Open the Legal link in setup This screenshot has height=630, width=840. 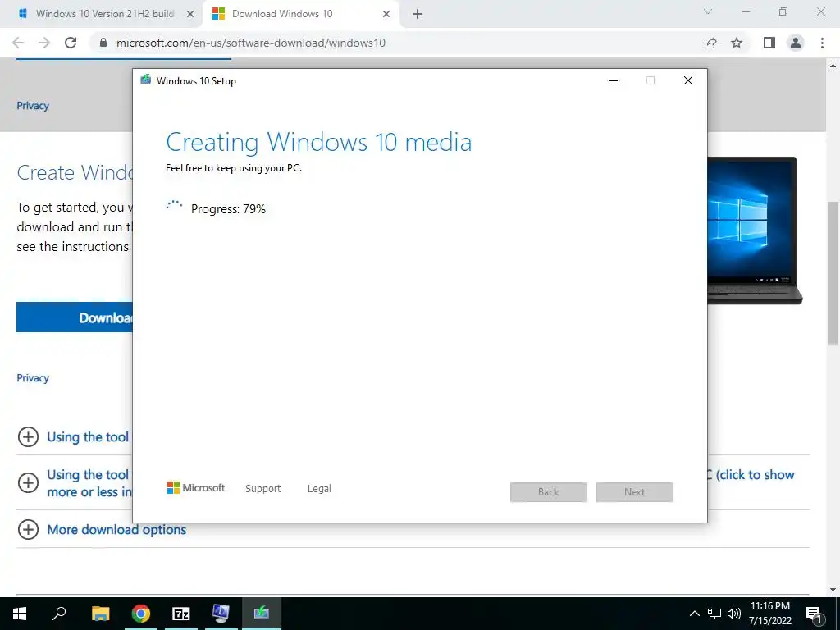319,489
